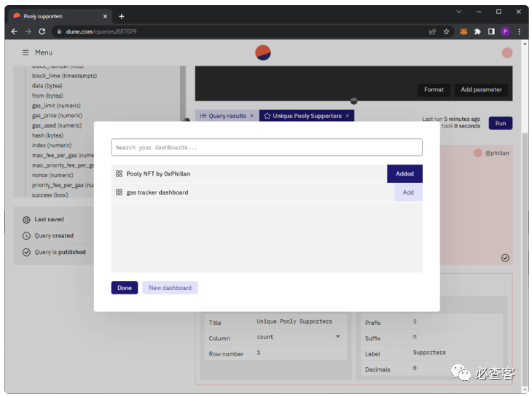
Task: Select Pooly NFT by 0xPhillan row
Action: (x=249, y=174)
